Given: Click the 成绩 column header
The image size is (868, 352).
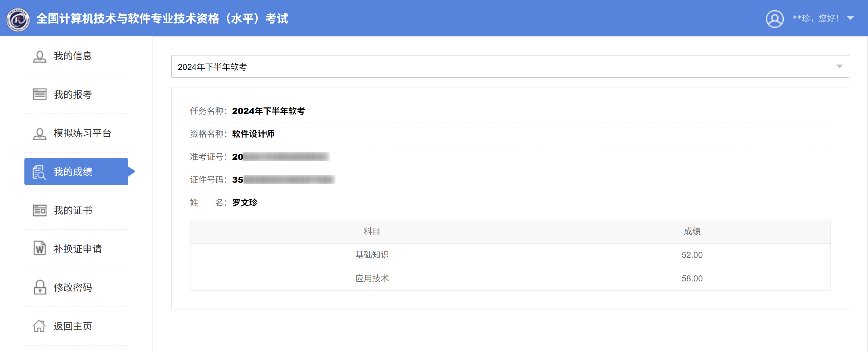Looking at the screenshot, I should point(692,231).
